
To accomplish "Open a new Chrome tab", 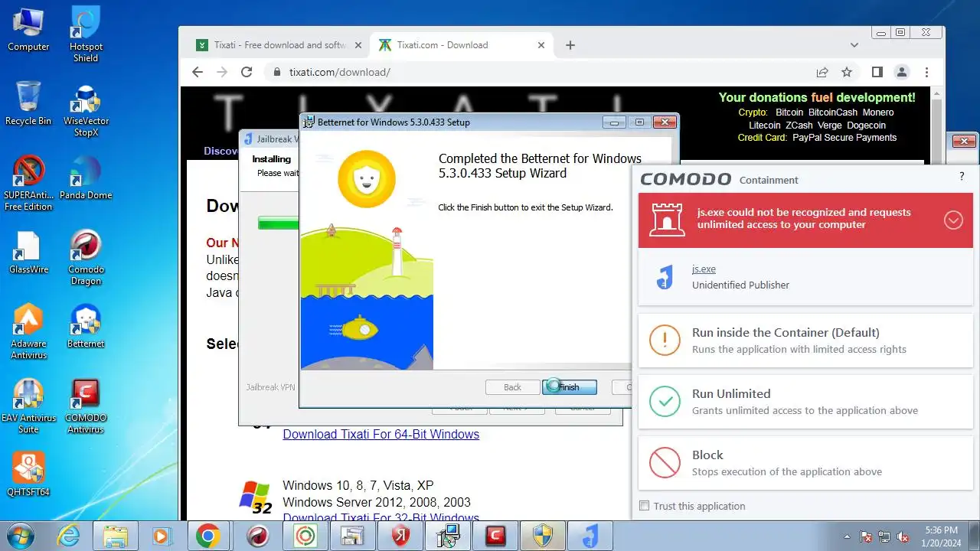I will (x=570, y=45).
